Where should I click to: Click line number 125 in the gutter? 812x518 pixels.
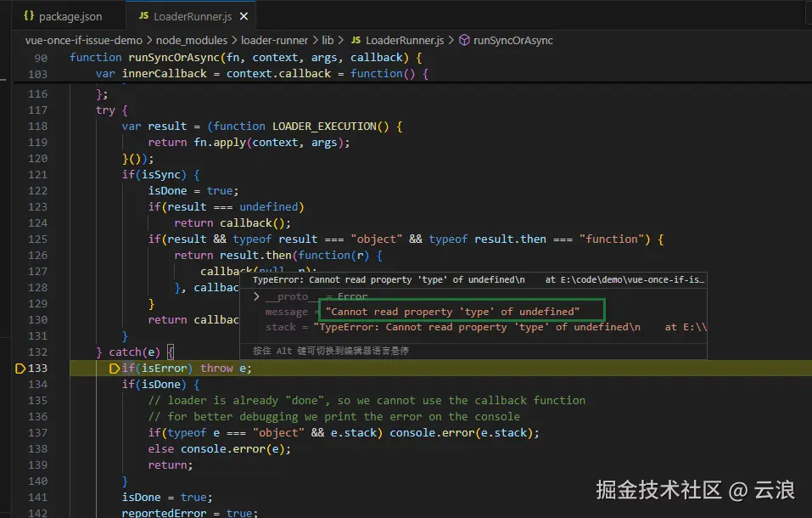38,239
